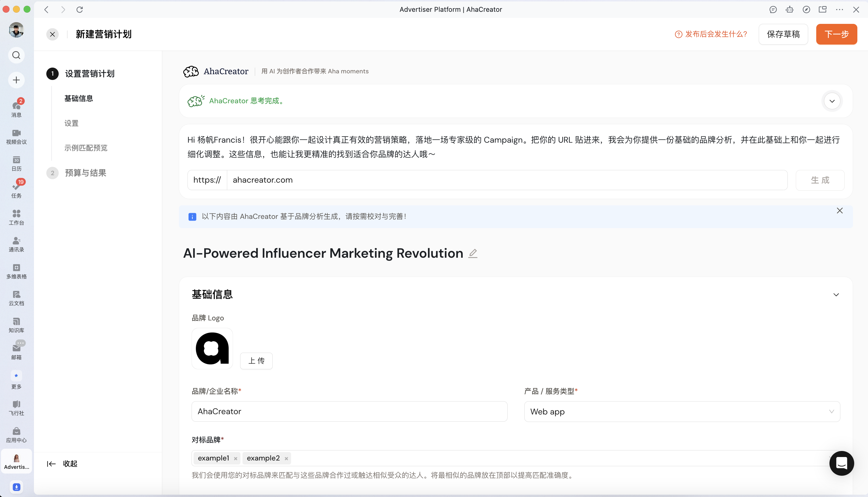868x497 pixels.
Task: Click the pencil icon beside campaign title
Action: pos(473,253)
